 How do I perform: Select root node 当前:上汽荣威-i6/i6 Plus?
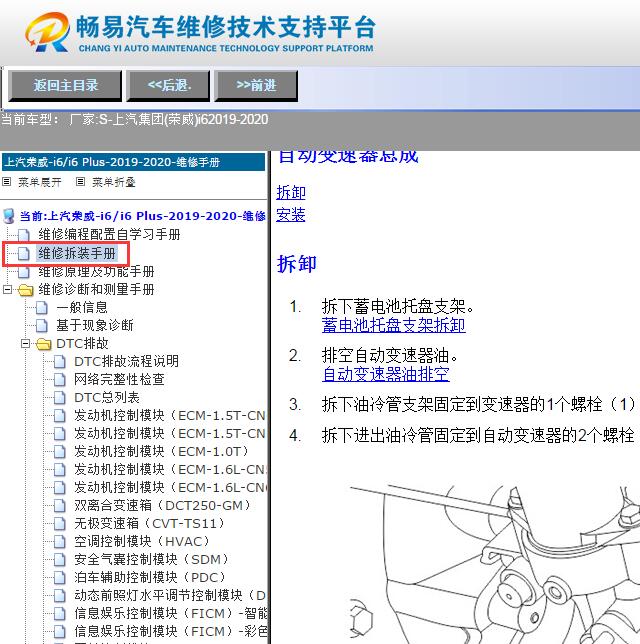(x=143, y=216)
